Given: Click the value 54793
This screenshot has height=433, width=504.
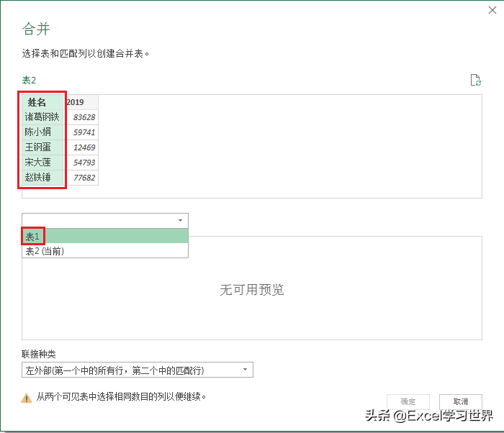Looking at the screenshot, I should (x=84, y=163).
